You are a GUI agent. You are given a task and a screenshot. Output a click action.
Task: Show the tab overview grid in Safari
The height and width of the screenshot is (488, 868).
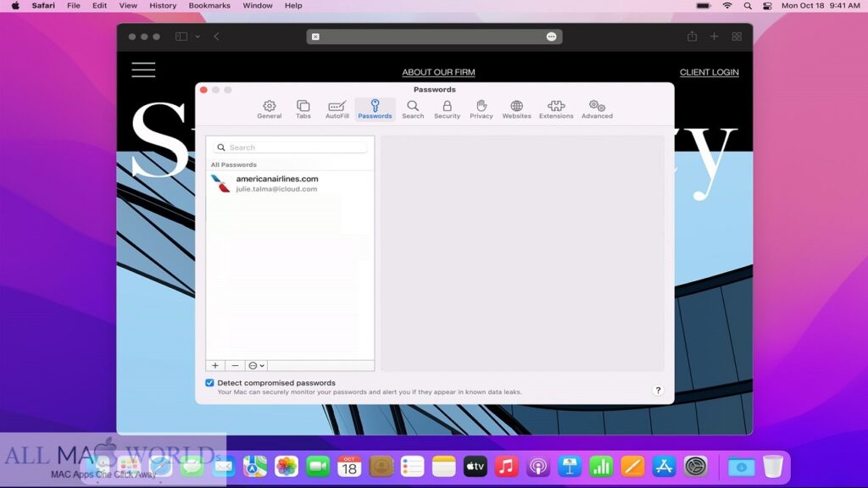pos(737,36)
